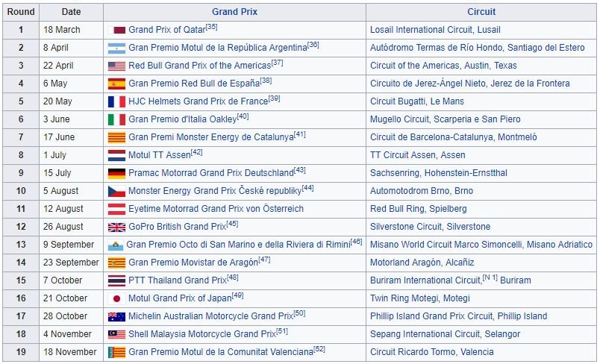Image resolution: width=600 pixels, height=364 pixels.
Task: Follow the Mugello Circuit link
Action: pos(404,119)
